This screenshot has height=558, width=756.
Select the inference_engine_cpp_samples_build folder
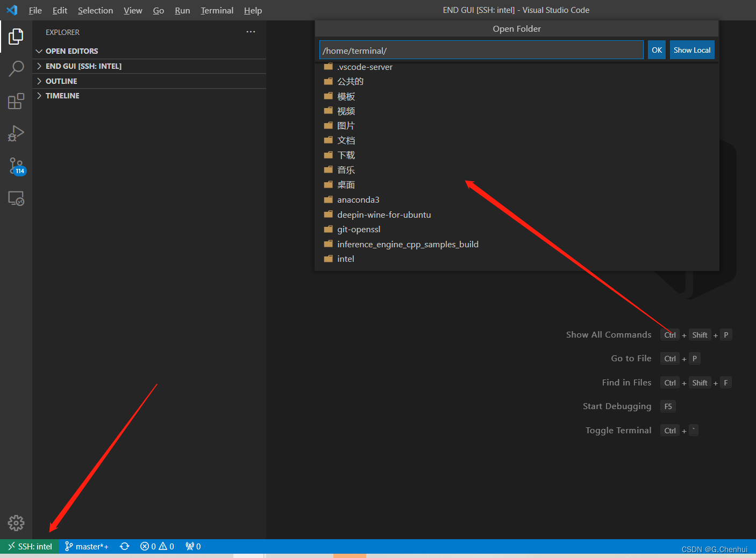tap(517, 244)
